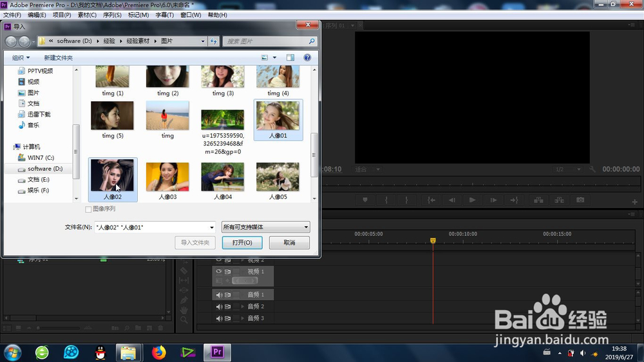Refresh the 图片 folder listing
The image size is (644, 362).
click(214, 41)
